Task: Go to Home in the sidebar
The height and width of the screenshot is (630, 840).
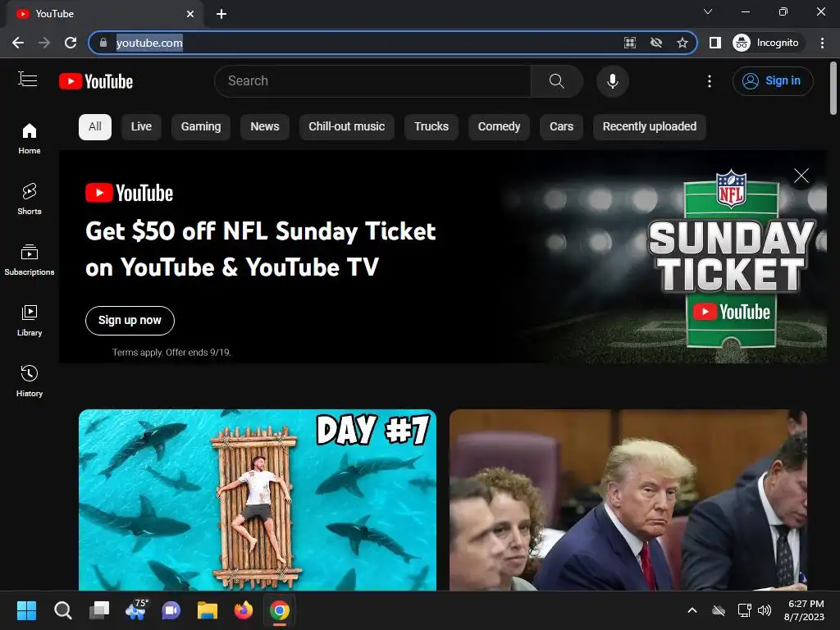Action: coord(30,138)
